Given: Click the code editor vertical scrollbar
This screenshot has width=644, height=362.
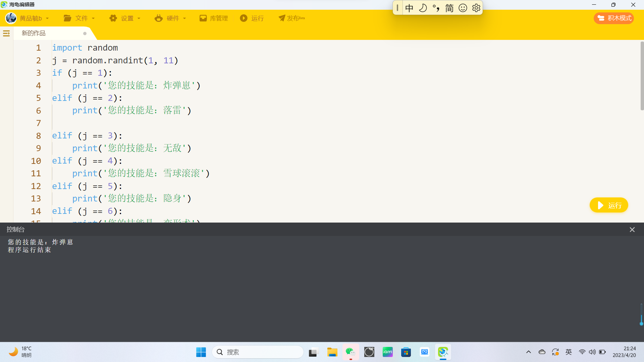Looking at the screenshot, I should tap(642, 76).
